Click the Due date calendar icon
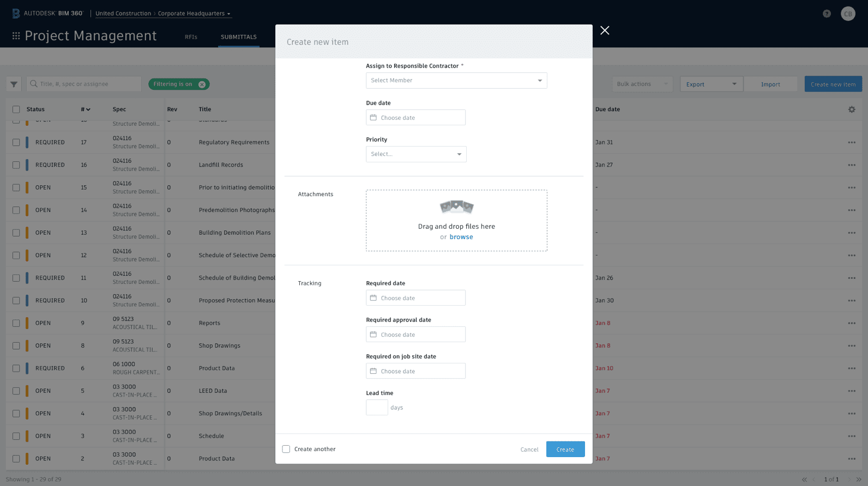 point(373,118)
